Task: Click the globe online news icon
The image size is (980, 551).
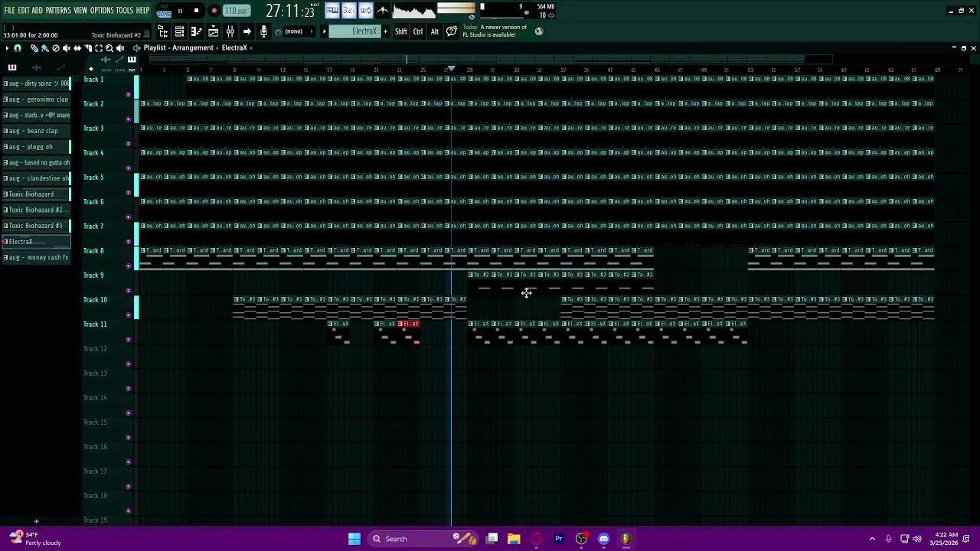Action: (539, 31)
